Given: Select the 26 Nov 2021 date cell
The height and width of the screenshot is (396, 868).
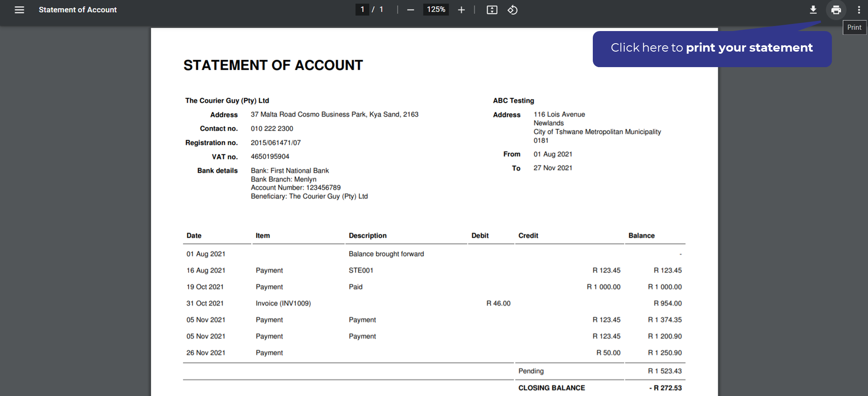Looking at the screenshot, I should pos(206,353).
